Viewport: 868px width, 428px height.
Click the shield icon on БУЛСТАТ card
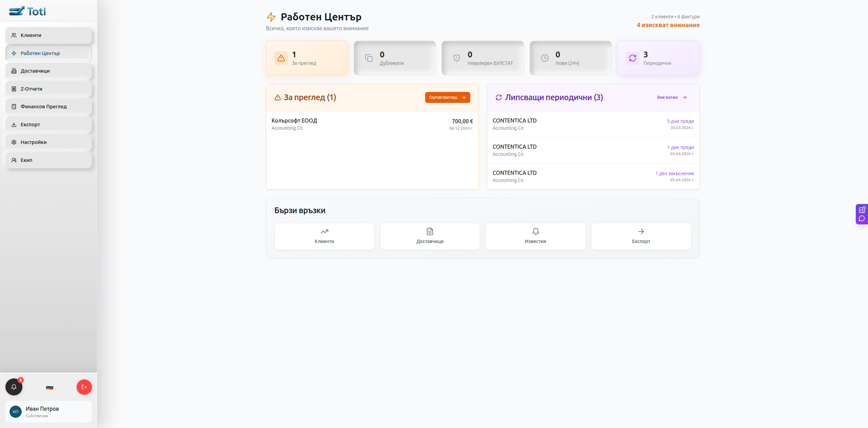pyautogui.click(x=457, y=58)
